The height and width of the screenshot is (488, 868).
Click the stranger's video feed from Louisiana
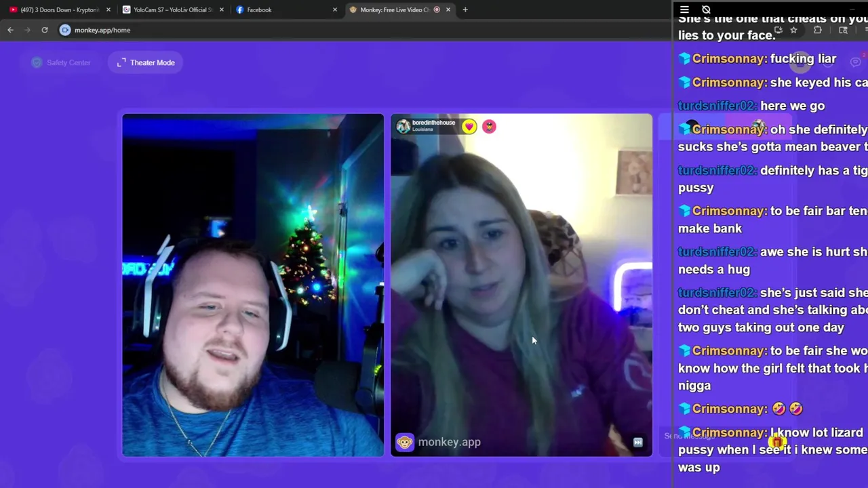click(521, 285)
